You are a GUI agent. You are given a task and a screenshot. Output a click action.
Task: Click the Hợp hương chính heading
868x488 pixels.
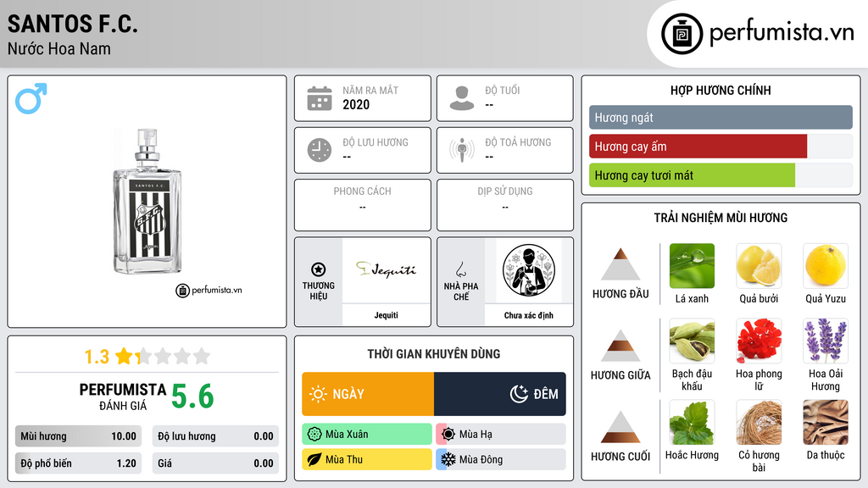[x=721, y=90]
